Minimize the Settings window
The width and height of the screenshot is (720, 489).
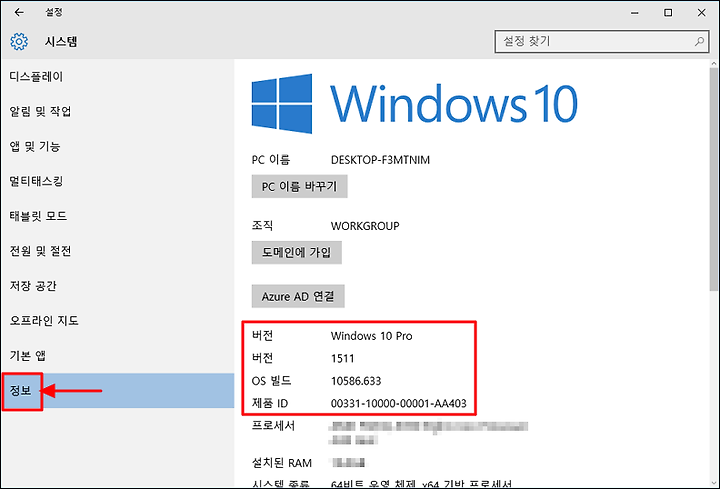635,13
